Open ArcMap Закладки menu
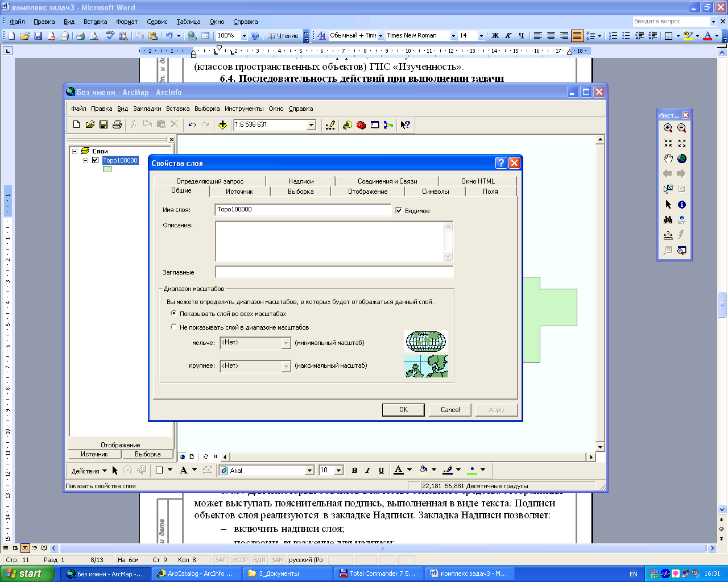 click(147, 109)
